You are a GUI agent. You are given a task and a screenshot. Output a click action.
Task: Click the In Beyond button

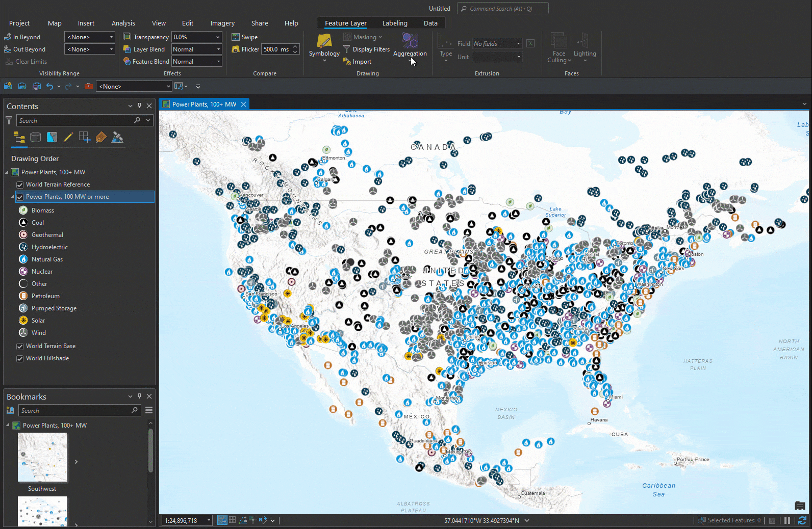(x=22, y=37)
